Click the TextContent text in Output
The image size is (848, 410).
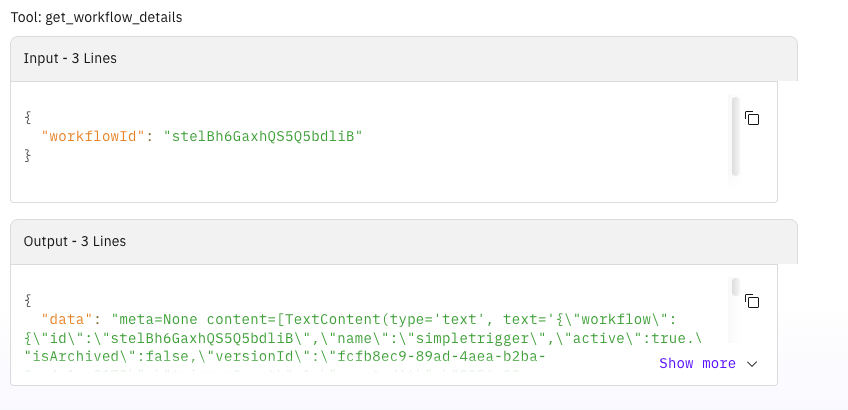point(327,319)
